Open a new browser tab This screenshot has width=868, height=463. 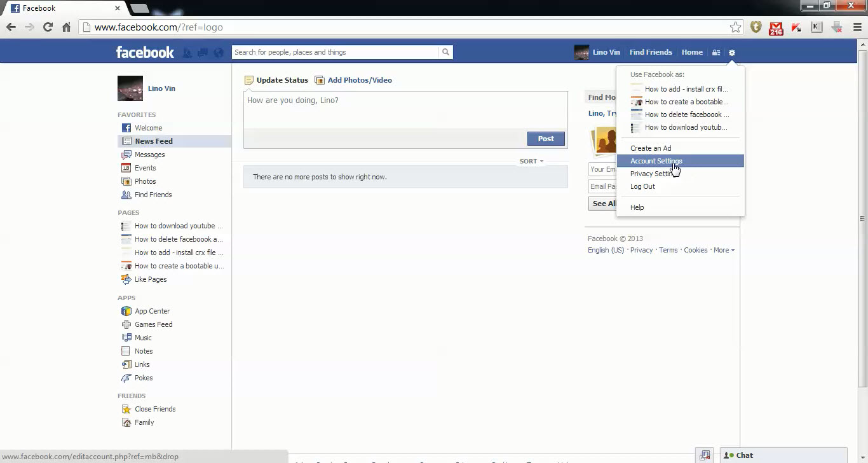[x=140, y=8]
